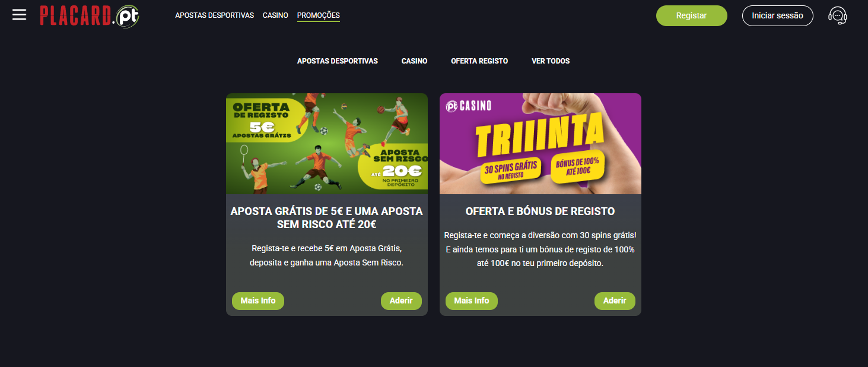Click Mais Info on free bet offer
Image resolution: width=868 pixels, height=367 pixels.
(x=258, y=301)
